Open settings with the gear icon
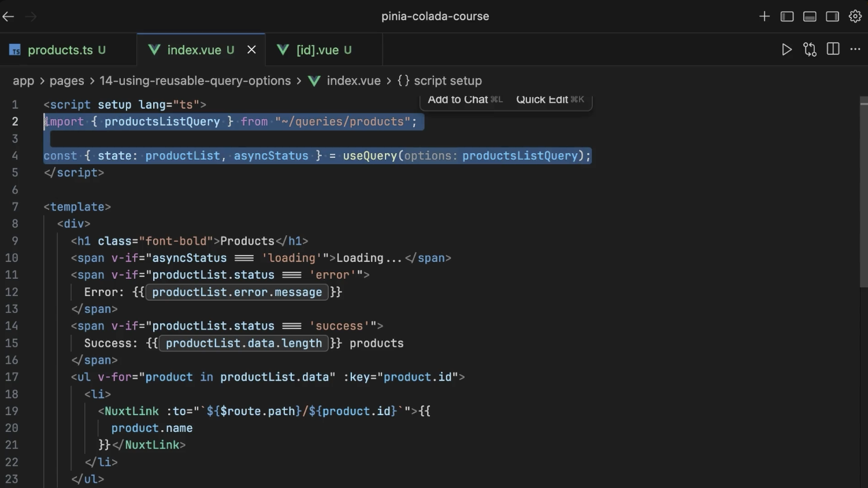Viewport: 868px width, 488px height. click(x=855, y=16)
